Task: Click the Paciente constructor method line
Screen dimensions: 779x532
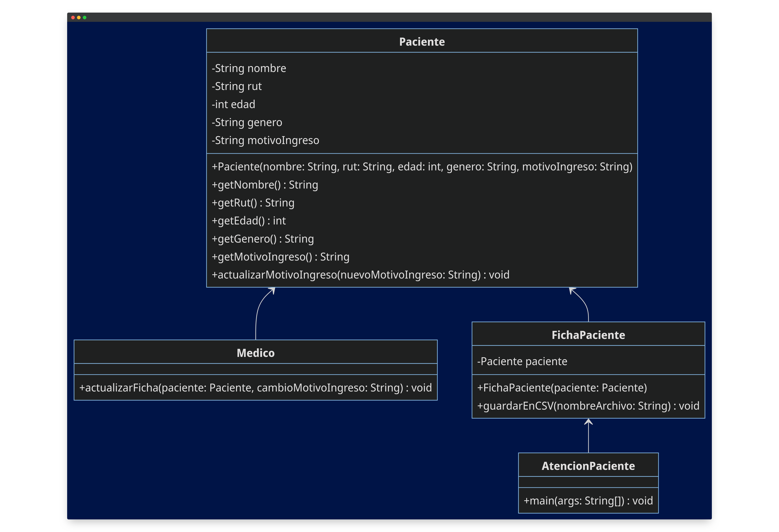Action: (422, 167)
